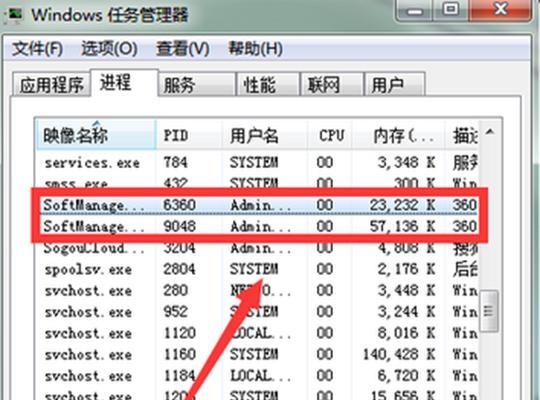This screenshot has height=400, width=540.
Task: Open the 性能 tab
Action: [x=268, y=84]
